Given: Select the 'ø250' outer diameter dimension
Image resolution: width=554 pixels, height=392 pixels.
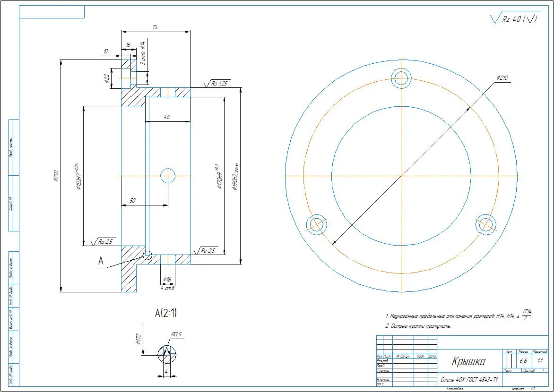Looking at the screenshot, I should tap(56, 176).
